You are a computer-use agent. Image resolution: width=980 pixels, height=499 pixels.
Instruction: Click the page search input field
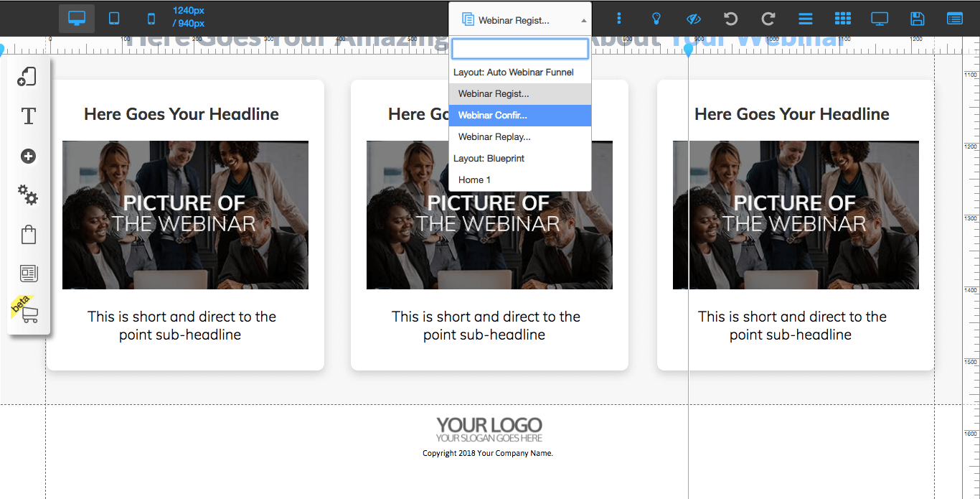coord(520,49)
